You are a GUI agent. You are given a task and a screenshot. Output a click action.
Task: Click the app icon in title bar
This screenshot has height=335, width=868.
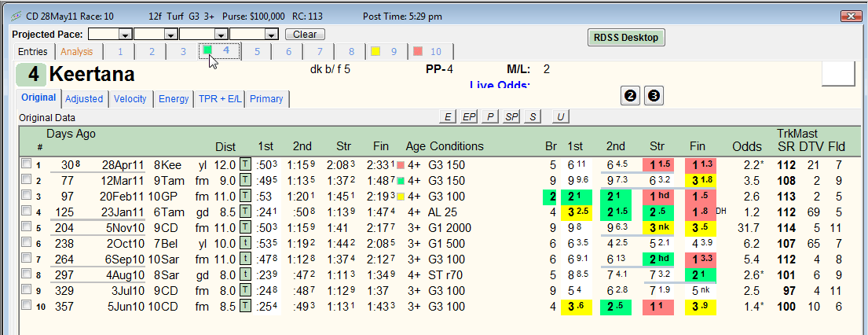(17, 16)
